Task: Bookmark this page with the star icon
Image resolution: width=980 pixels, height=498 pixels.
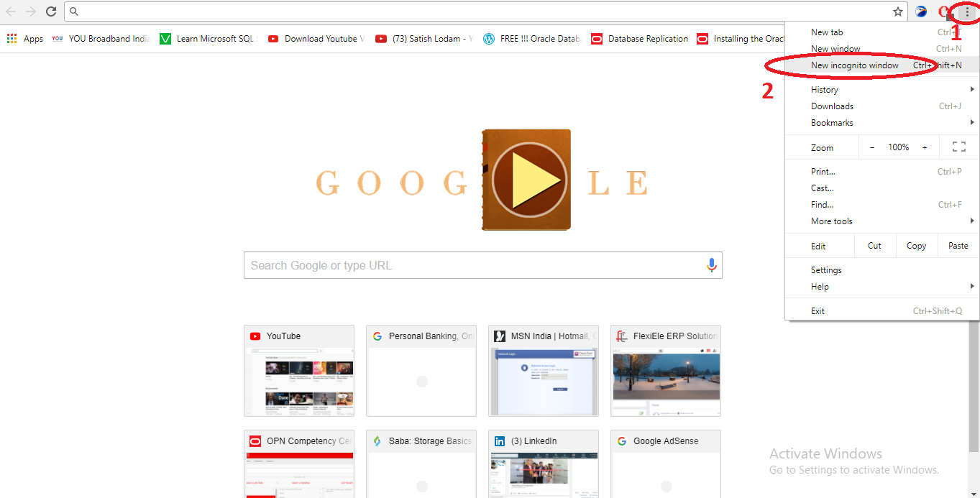Action: point(898,11)
